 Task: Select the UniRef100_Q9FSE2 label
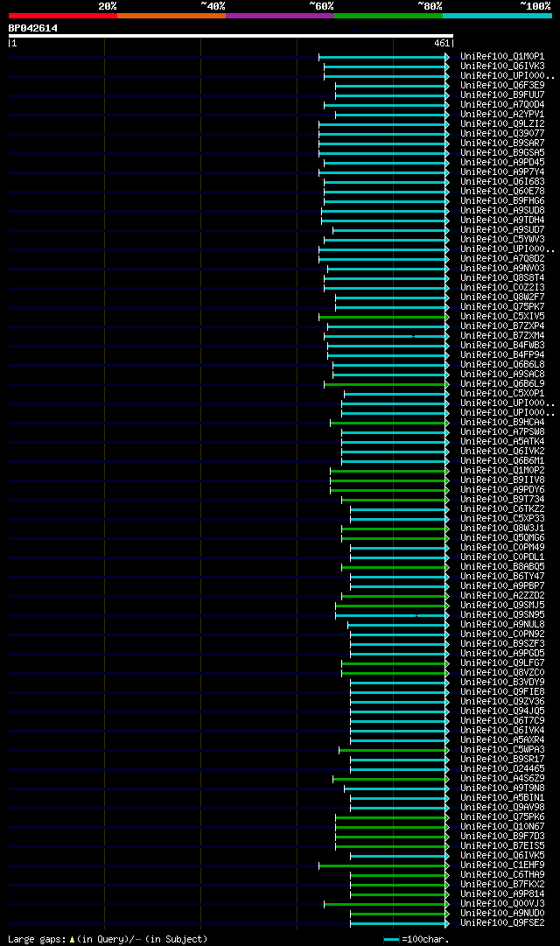pyautogui.click(x=502, y=923)
